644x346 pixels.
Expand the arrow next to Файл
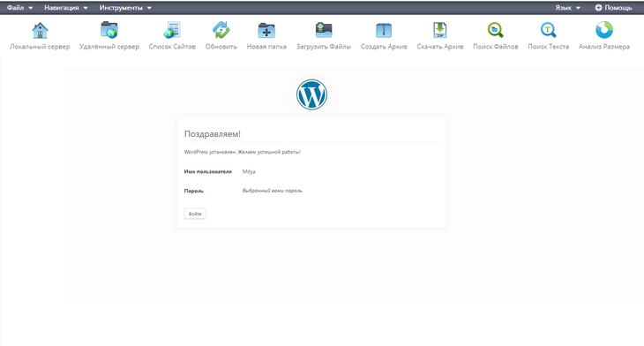30,8
